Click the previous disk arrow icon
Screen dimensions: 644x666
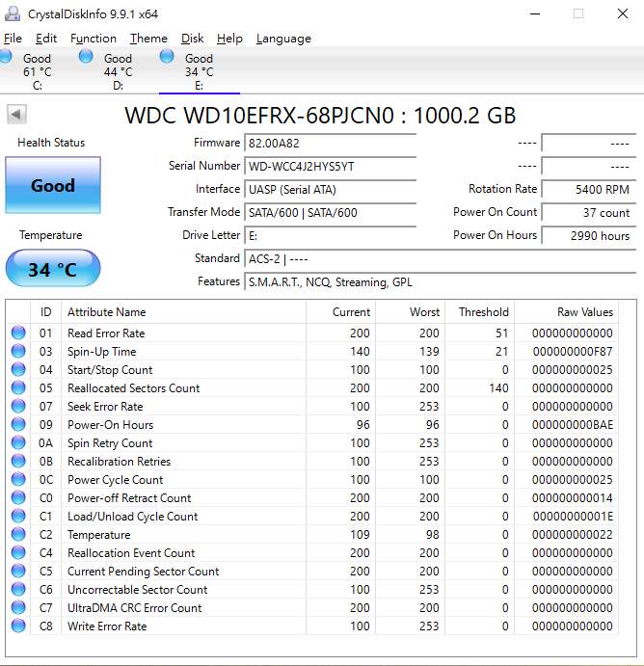(16, 114)
